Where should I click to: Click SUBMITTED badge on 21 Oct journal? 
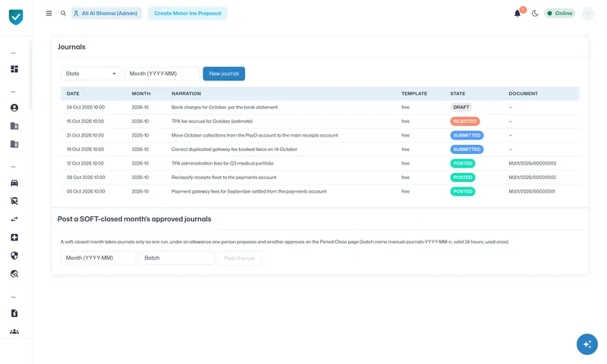pos(467,136)
